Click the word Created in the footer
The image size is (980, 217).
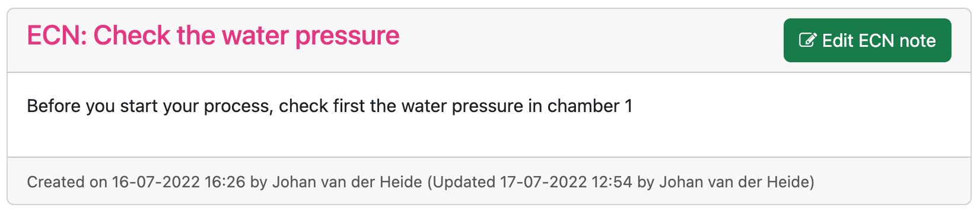pyautogui.click(x=56, y=182)
